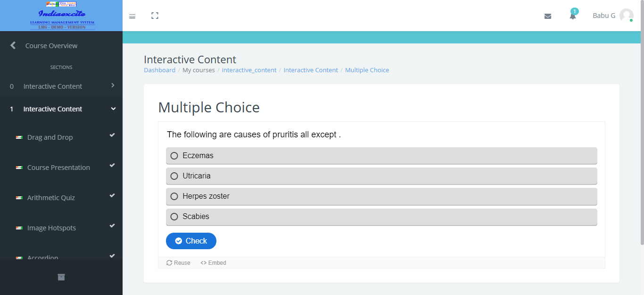644x295 pixels.
Task: Open the notifications bell icon
Action: point(572,16)
